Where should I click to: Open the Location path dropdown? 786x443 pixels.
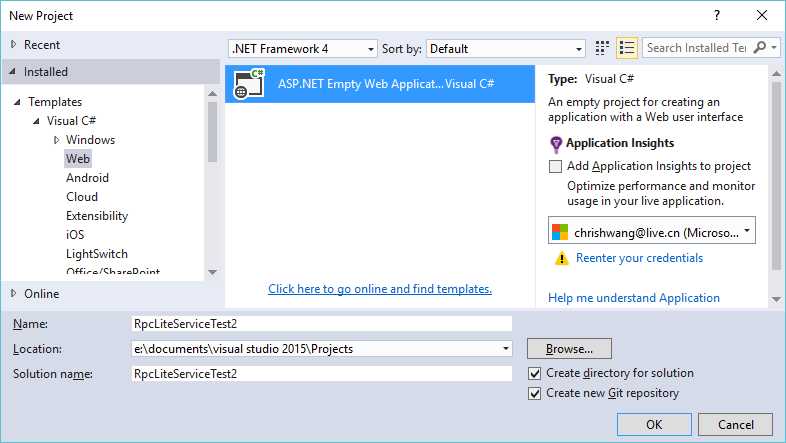[506, 348]
